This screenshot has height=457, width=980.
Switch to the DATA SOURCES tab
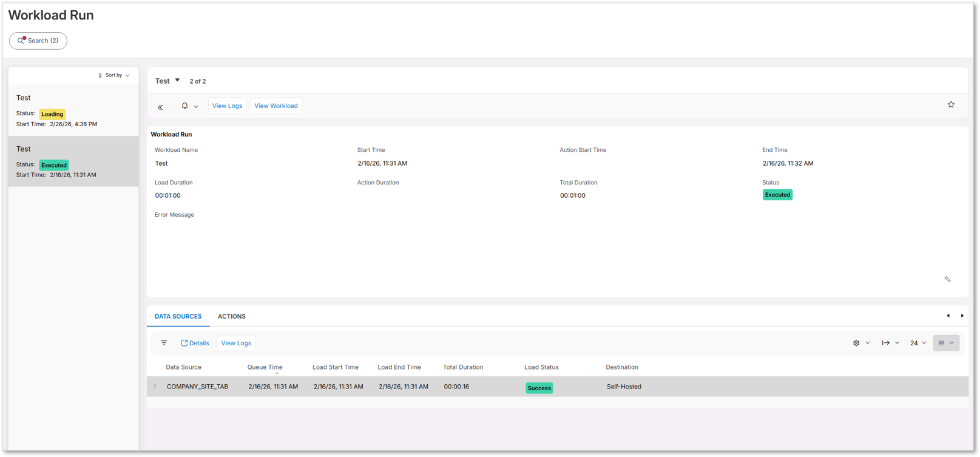click(x=178, y=316)
